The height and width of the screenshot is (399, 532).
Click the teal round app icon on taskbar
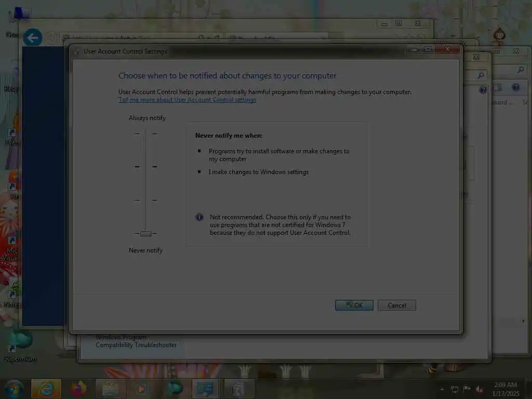point(175,389)
